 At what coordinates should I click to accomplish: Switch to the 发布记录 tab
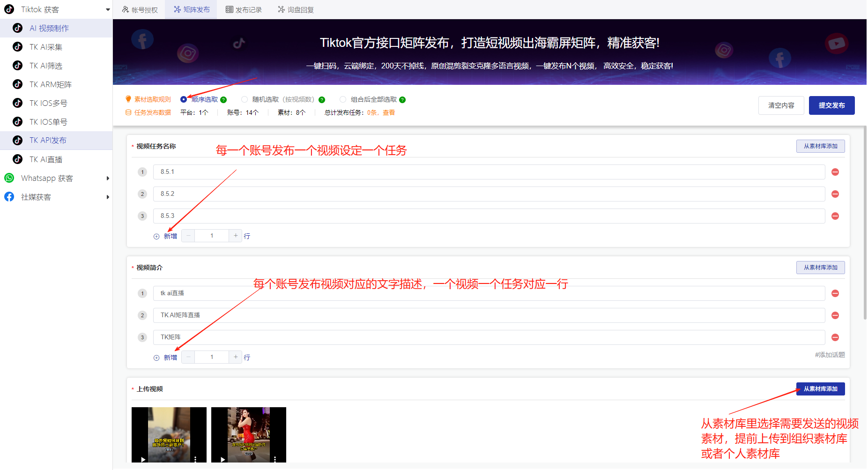click(244, 9)
